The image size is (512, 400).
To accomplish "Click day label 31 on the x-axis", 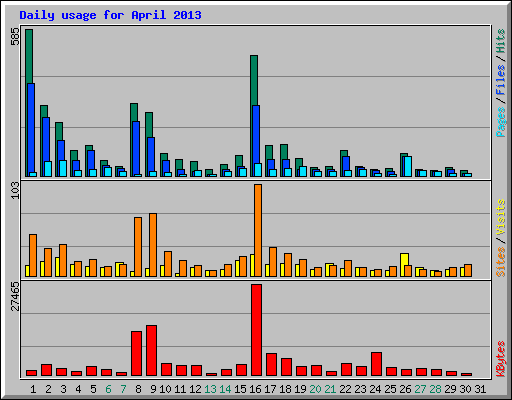I will coord(480,389).
